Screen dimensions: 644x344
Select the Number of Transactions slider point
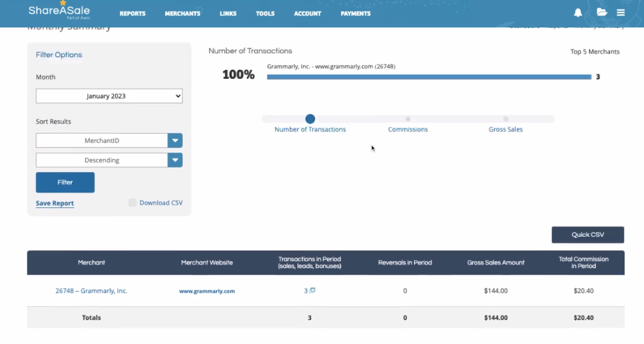tap(310, 119)
